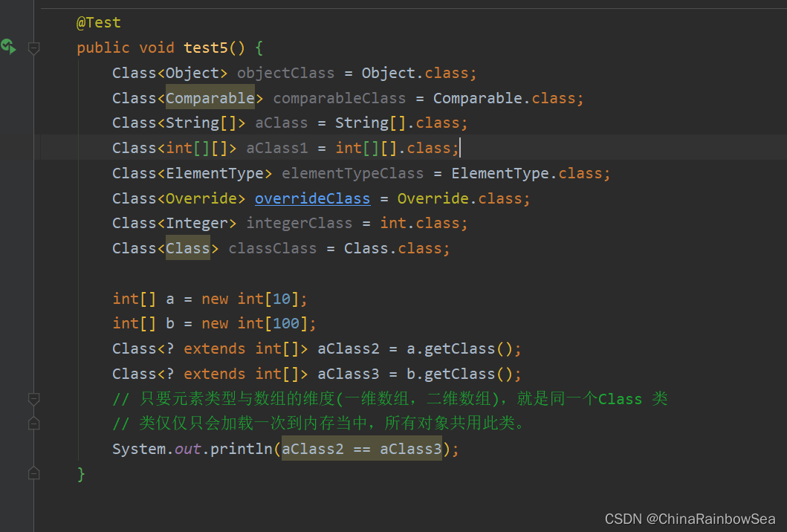Image resolution: width=787 pixels, height=532 pixels.
Task: Click the comparableClass variable name
Action: pos(340,98)
